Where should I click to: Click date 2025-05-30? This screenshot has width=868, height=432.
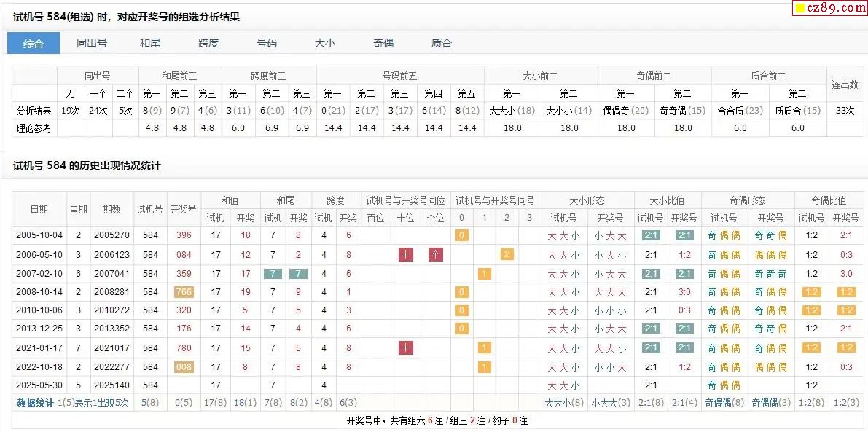(39, 385)
